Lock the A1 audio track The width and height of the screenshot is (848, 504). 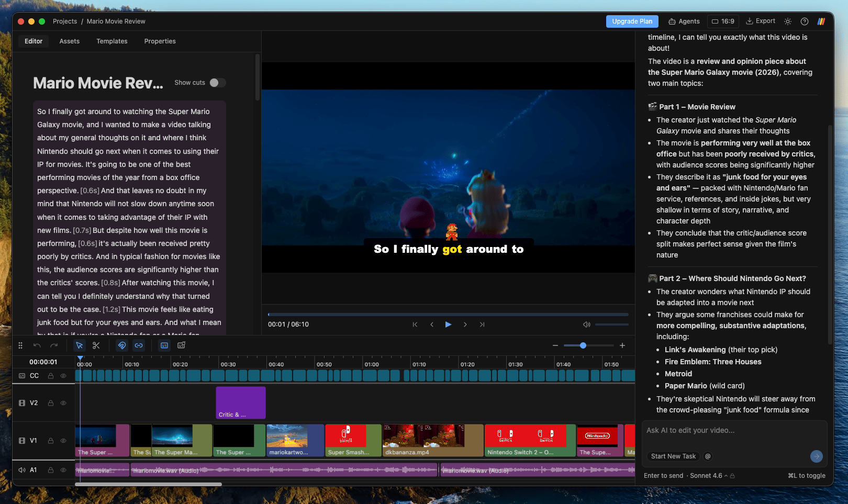pyautogui.click(x=51, y=470)
